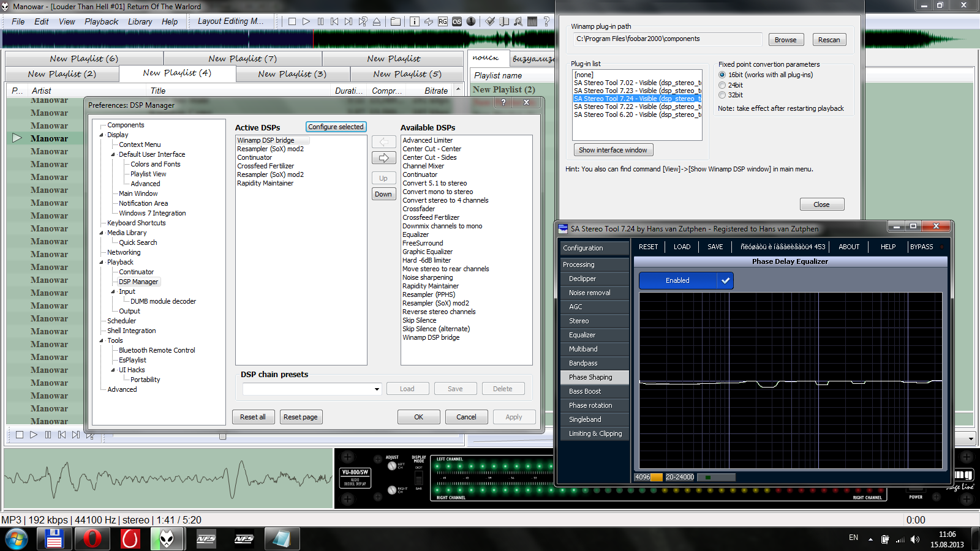Click the Stop icon in the top toolbar

[x=292, y=21]
